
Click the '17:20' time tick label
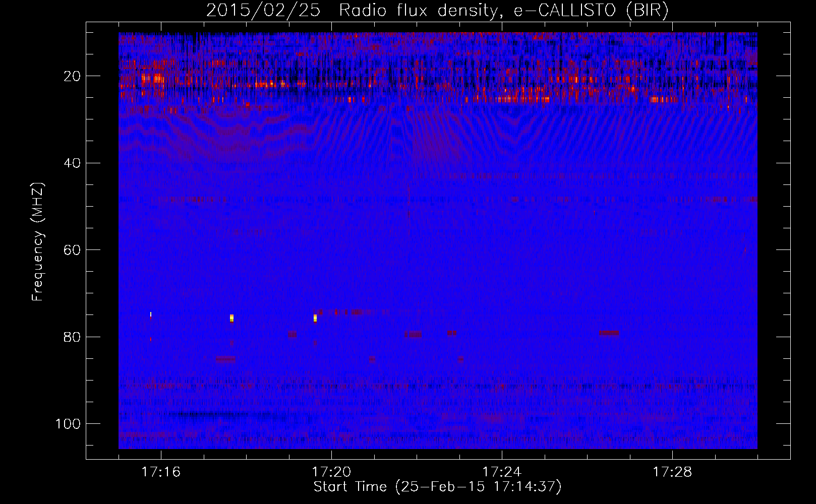pyautogui.click(x=331, y=472)
